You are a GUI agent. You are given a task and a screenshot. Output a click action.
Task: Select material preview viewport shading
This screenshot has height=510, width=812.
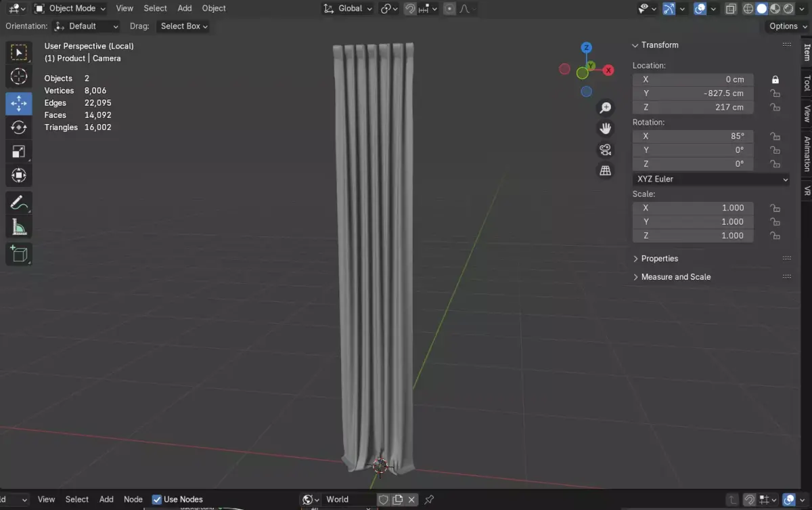(775, 9)
